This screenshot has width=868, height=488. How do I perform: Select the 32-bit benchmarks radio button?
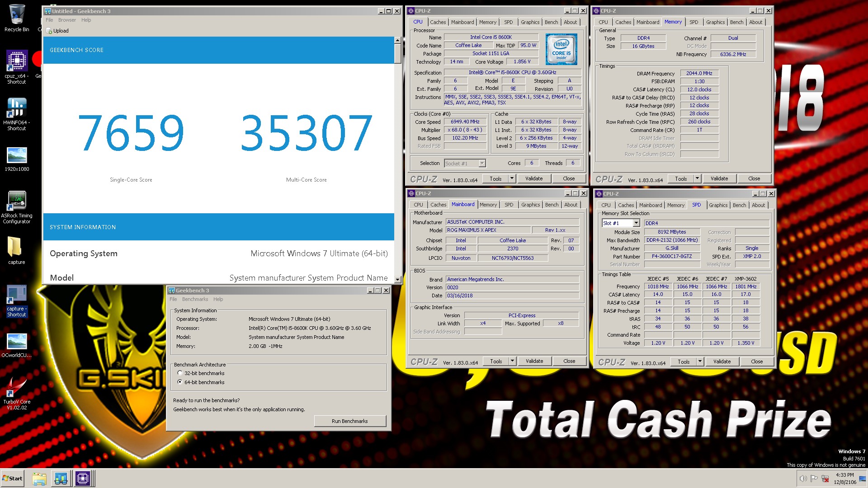[180, 373]
